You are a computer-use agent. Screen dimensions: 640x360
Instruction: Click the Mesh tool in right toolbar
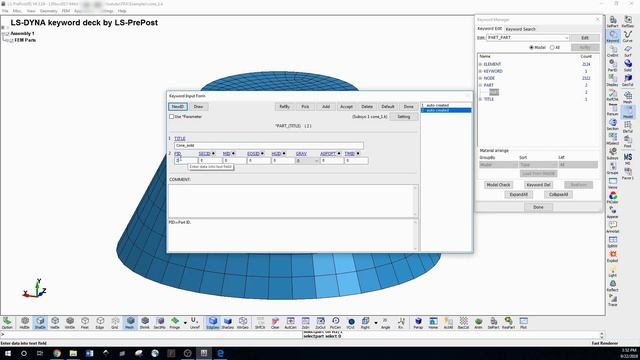tap(628, 97)
